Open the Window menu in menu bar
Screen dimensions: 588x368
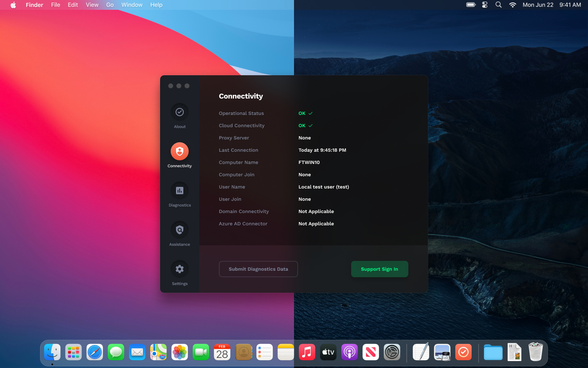pyautogui.click(x=131, y=5)
